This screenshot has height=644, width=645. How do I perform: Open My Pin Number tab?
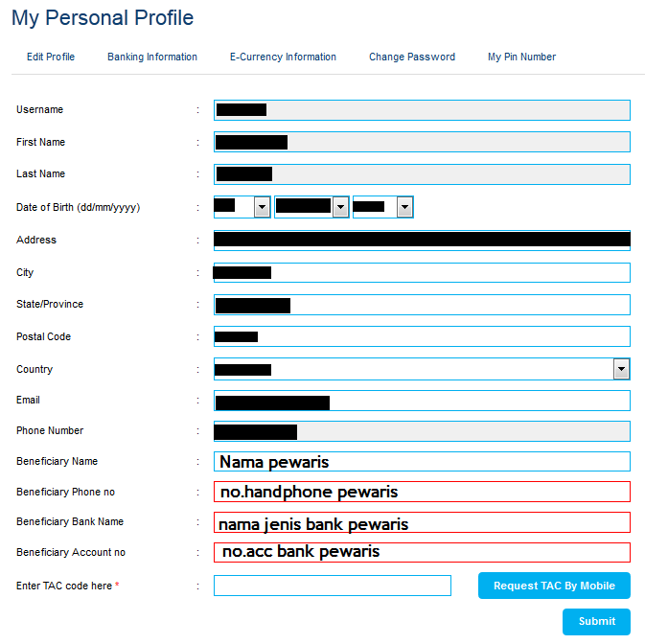[x=521, y=57]
